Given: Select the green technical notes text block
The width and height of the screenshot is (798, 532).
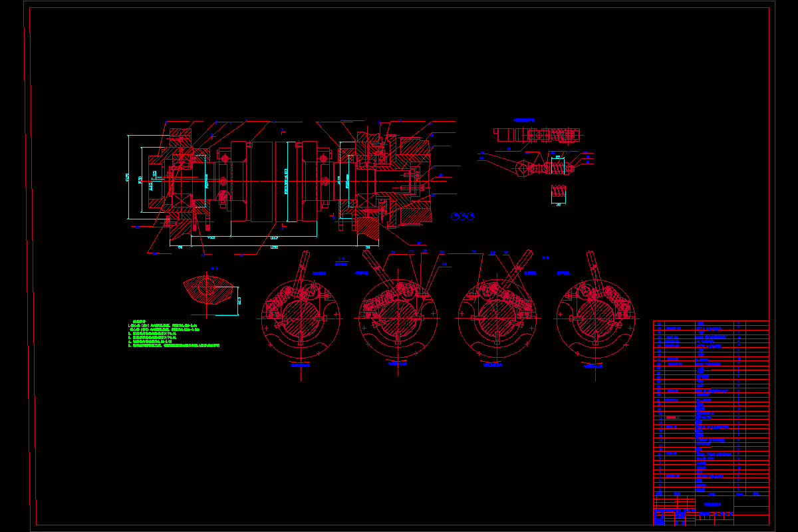Looking at the screenshot, I should pos(174,333).
